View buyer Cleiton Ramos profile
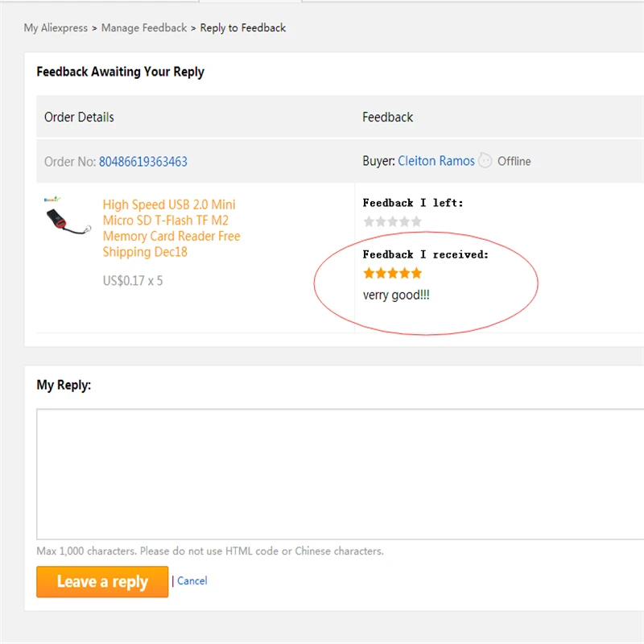644x644 pixels. 436,161
